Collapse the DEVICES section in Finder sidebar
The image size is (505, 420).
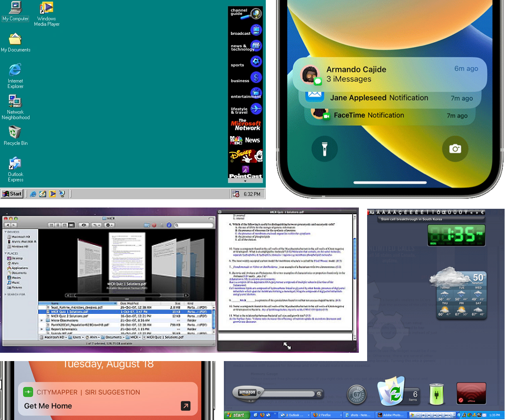(x=5, y=232)
